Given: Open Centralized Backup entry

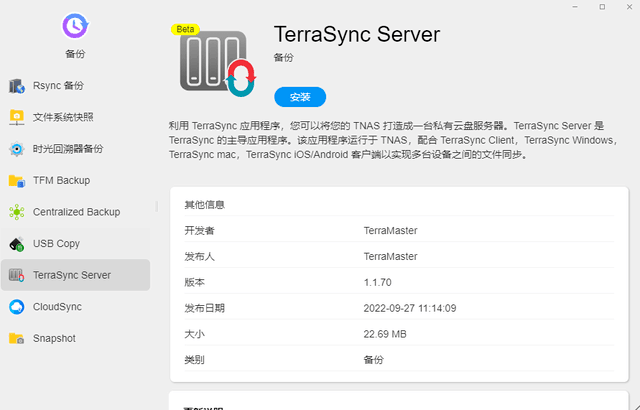Looking at the screenshot, I should pyautogui.click(x=76, y=212).
